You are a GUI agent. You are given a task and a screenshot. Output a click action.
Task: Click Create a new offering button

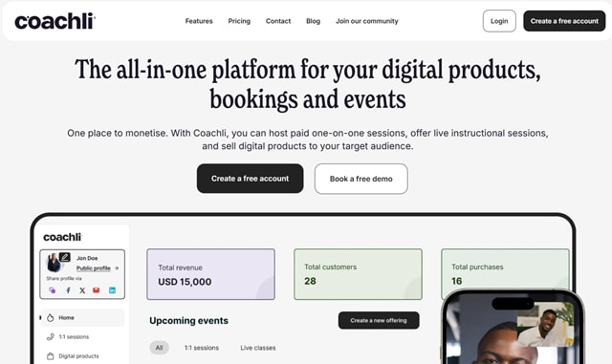[379, 320]
